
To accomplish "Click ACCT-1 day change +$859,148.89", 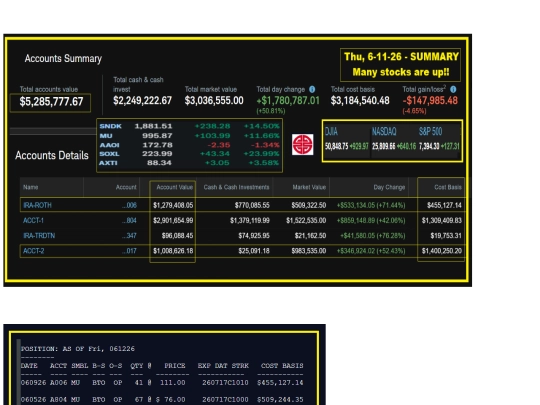I will (x=371, y=220).
